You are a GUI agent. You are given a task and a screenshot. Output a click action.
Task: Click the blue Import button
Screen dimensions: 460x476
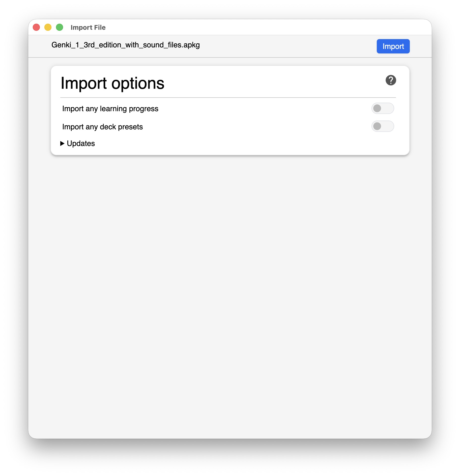pos(393,46)
